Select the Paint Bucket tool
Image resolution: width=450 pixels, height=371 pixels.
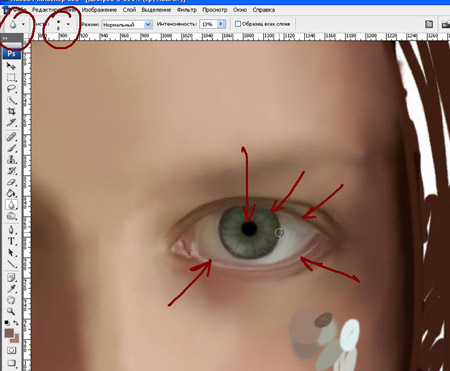click(11, 193)
